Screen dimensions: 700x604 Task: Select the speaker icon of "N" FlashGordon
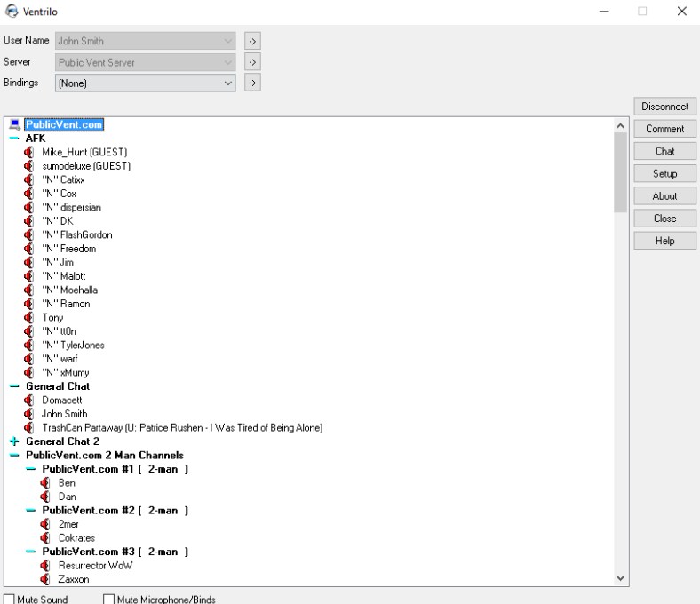(x=28, y=234)
